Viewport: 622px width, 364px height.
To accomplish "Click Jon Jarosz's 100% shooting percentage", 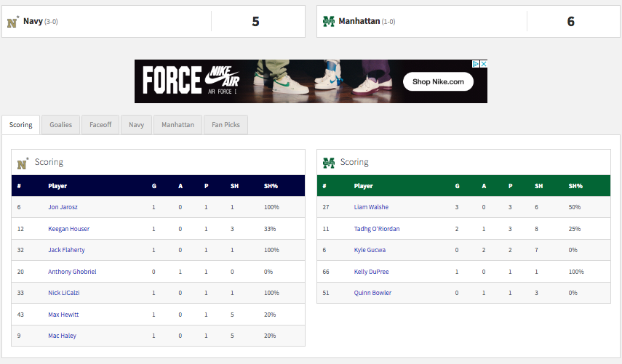I will (271, 207).
